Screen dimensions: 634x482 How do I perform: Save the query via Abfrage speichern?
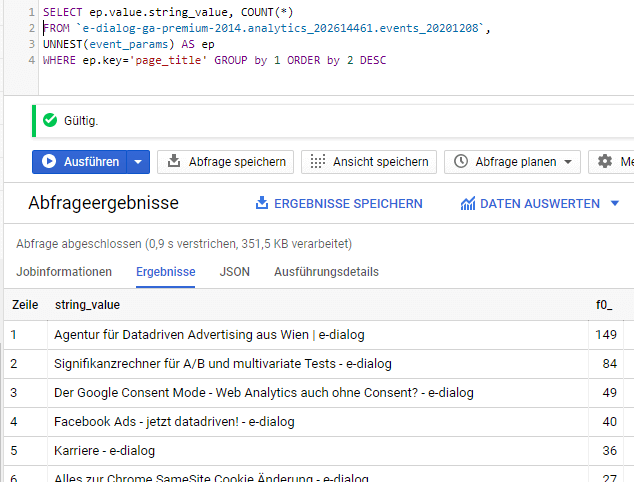(x=225, y=161)
